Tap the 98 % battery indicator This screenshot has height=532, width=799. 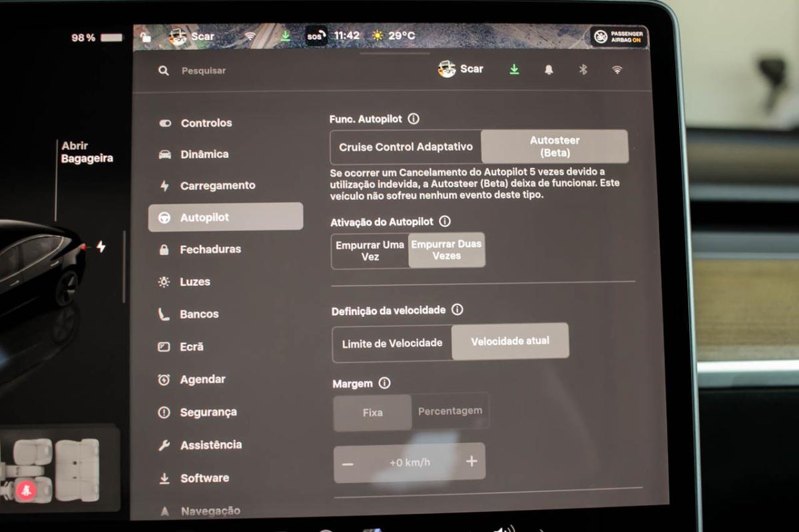pyautogui.click(x=97, y=38)
